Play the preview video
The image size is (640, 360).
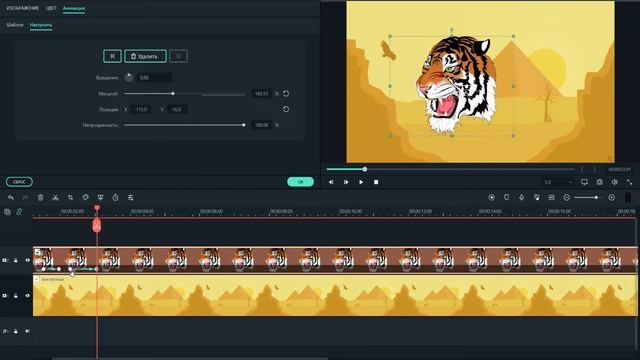[361, 182]
